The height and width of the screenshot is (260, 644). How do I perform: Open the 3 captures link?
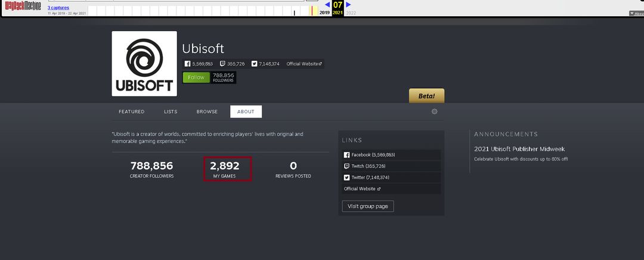coord(58,7)
